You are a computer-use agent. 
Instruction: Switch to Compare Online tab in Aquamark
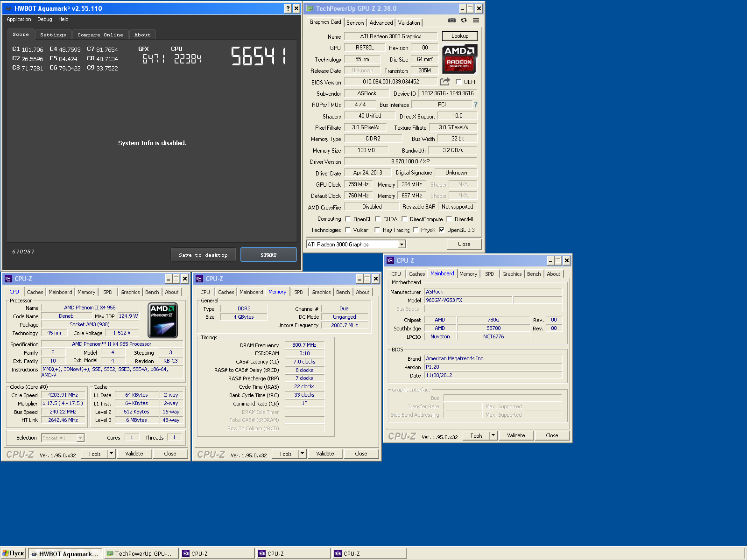[100, 35]
